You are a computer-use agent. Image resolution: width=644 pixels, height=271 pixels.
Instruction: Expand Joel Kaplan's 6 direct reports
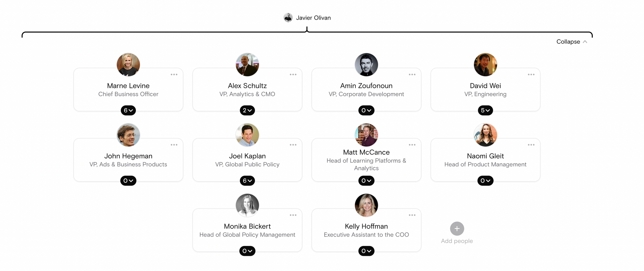click(x=247, y=181)
